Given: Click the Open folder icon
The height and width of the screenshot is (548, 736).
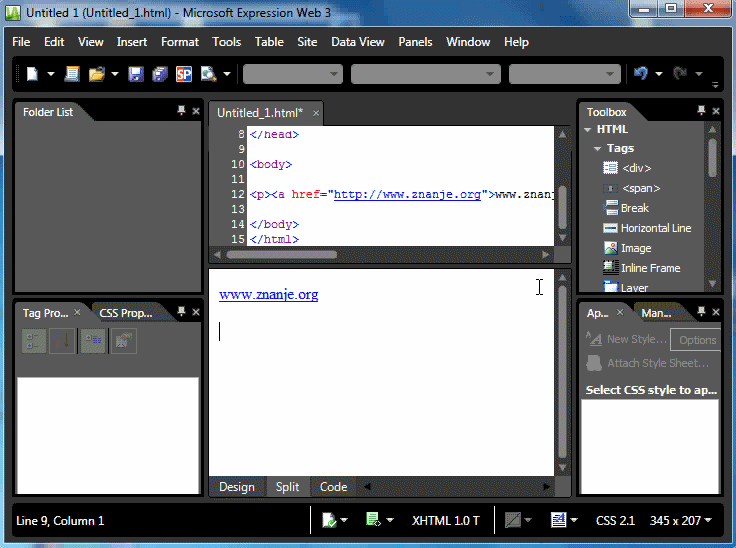Looking at the screenshot, I should click(x=97, y=74).
